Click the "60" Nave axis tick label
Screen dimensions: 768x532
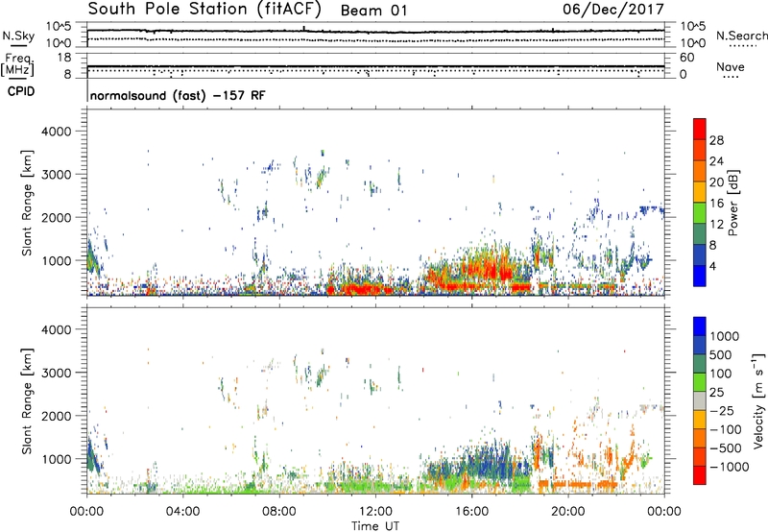(x=686, y=58)
